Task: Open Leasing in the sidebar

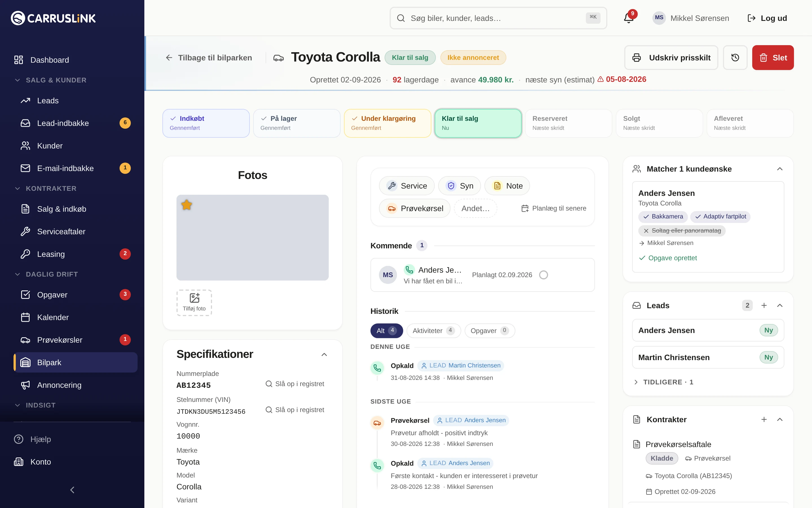Action: (76, 254)
